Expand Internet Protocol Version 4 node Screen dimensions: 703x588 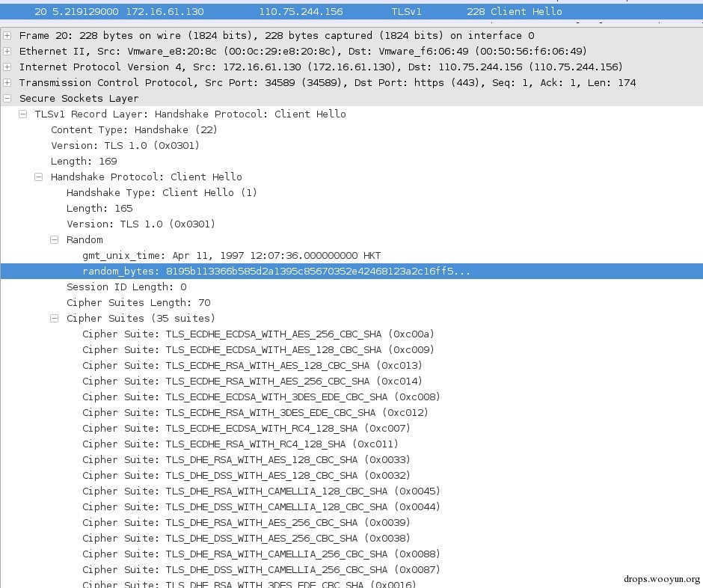point(7,67)
